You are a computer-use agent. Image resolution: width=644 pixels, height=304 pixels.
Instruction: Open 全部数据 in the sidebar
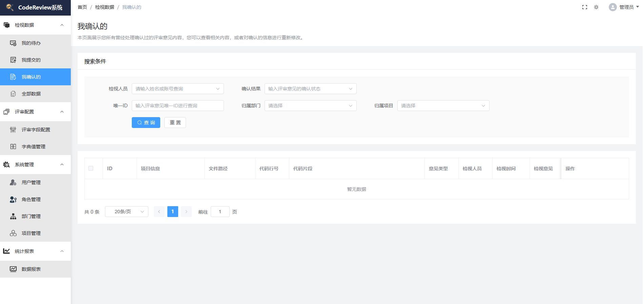pos(31,94)
